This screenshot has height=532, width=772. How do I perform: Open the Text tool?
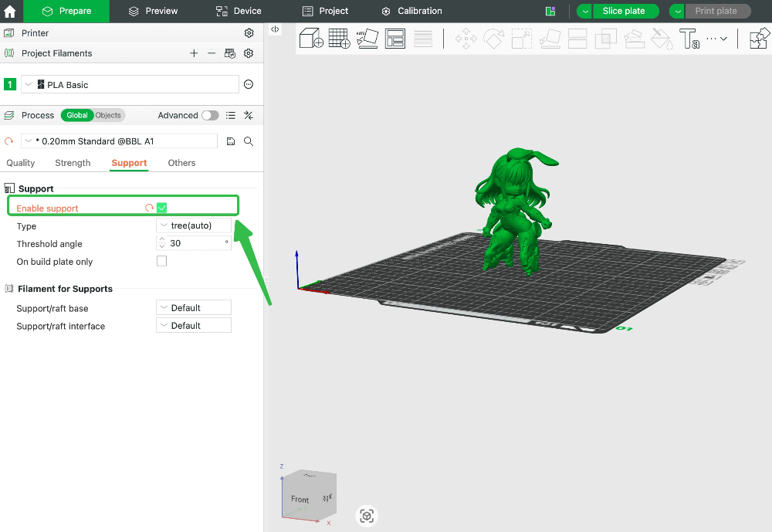[x=689, y=38]
